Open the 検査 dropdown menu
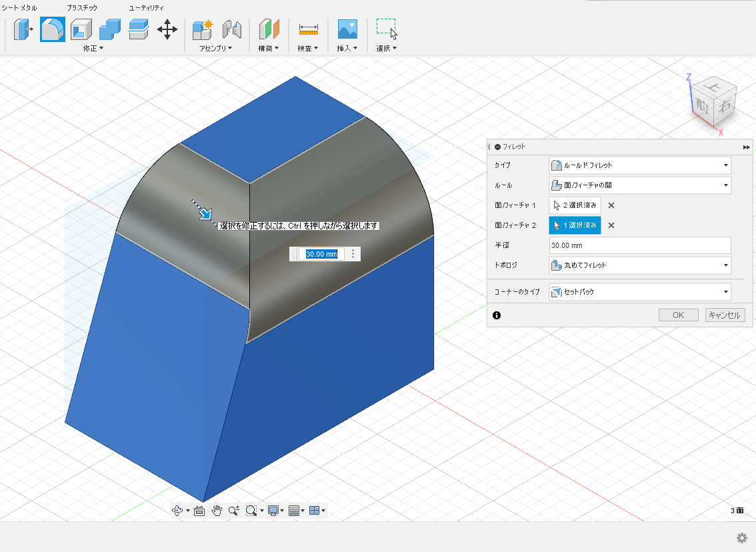Viewport: 756px width, 552px height. 307,48
